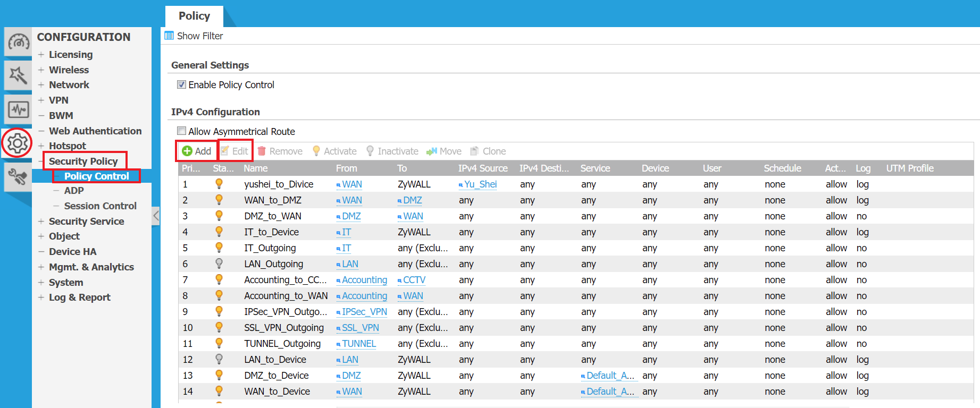Click status bulb of WAN_to_DMZ rule
Viewport: 980px width, 408px height.
[219, 200]
